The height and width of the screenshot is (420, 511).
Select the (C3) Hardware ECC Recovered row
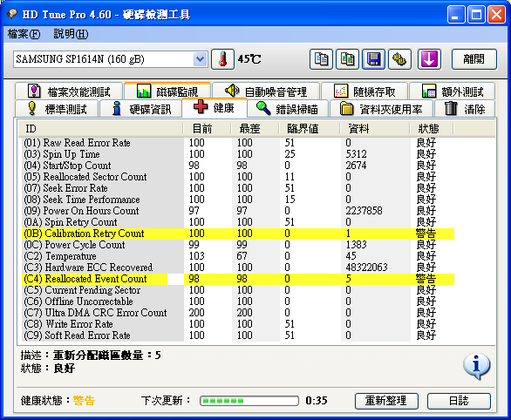click(x=238, y=268)
